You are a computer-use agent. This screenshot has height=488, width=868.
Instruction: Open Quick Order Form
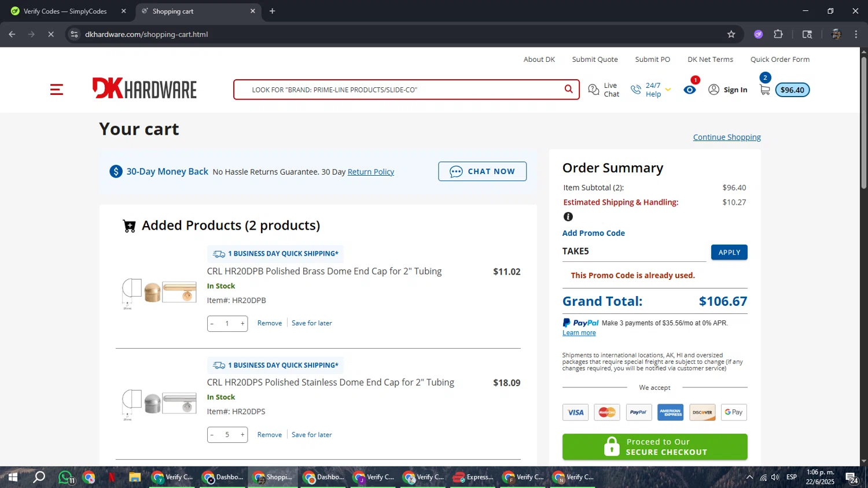click(780, 60)
